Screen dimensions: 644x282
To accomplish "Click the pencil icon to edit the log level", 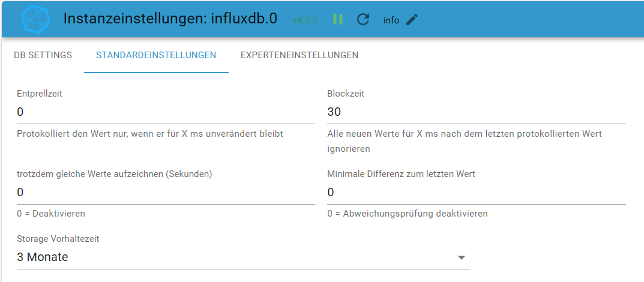I will pyautogui.click(x=412, y=19).
